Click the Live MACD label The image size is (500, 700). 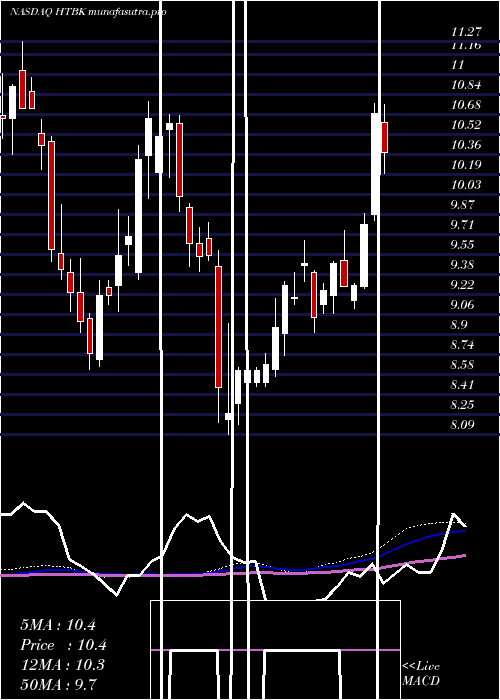[421, 674]
